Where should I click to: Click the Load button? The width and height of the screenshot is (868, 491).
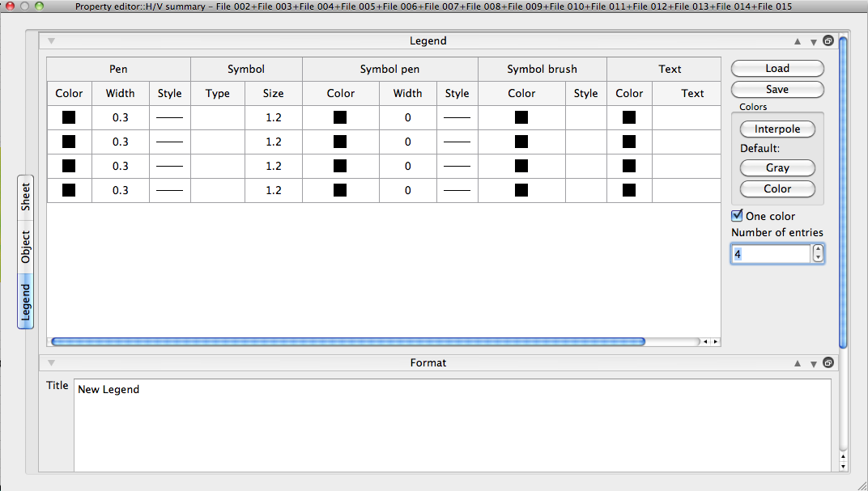[x=777, y=69]
